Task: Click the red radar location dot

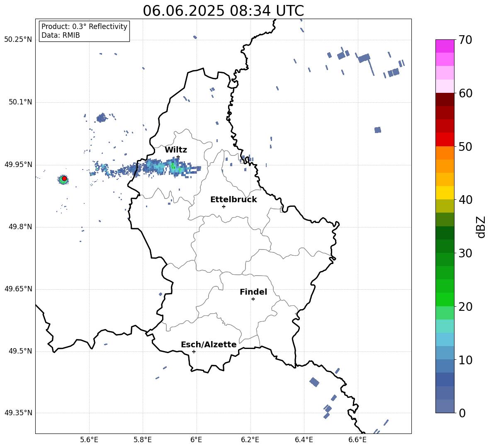Action: coord(64,178)
